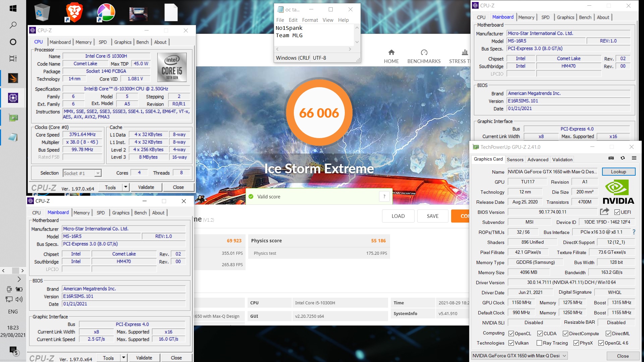Toggle the DirectCompute checkbox
This screenshot has height=362, width=644.
click(x=566, y=334)
